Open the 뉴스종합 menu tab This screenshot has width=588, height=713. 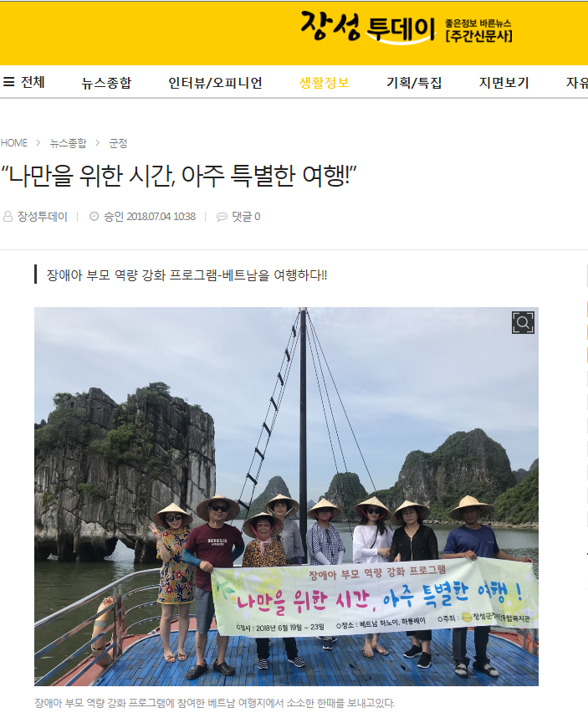[106, 83]
